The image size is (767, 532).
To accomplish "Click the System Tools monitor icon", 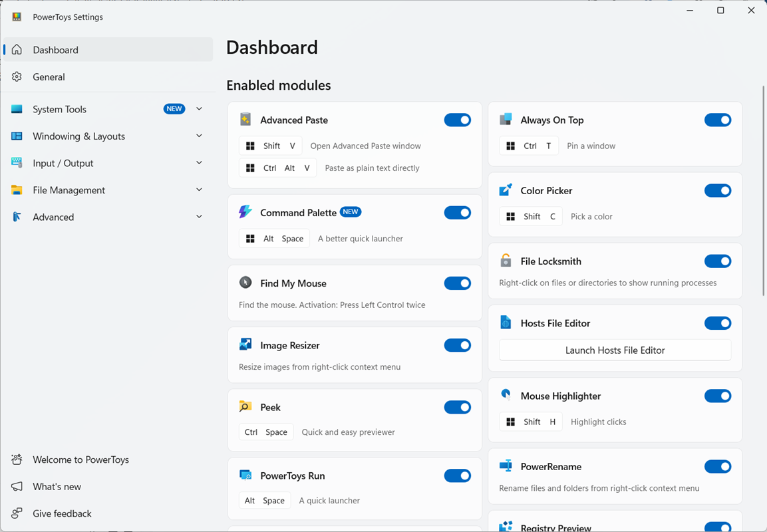I will pyautogui.click(x=17, y=109).
